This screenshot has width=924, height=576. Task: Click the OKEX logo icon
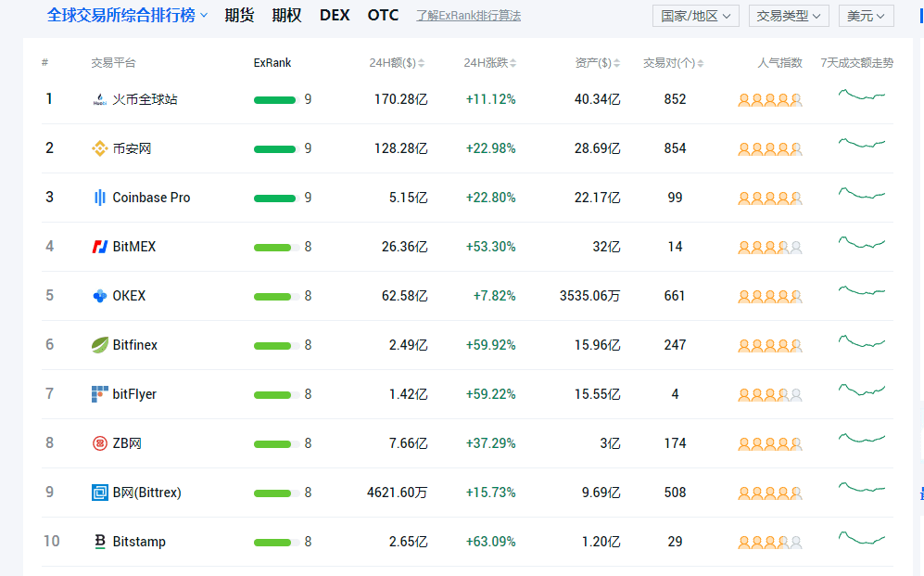pos(100,296)
